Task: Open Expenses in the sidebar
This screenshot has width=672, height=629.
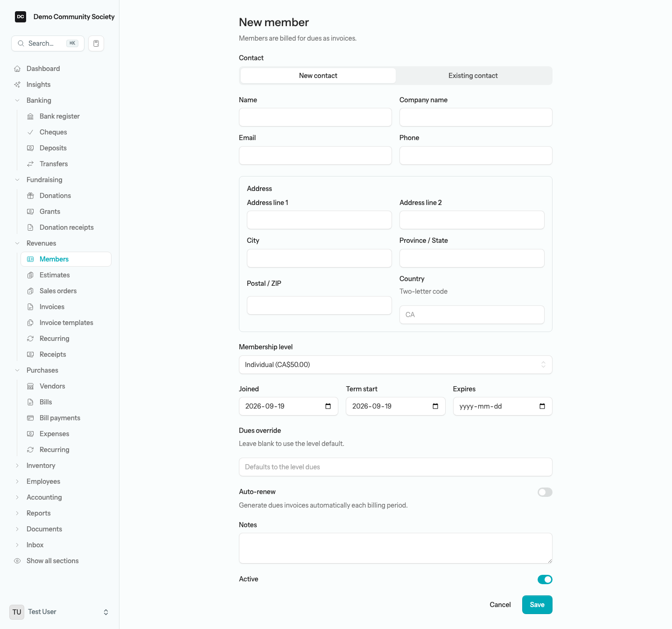Action: click(66, 434)
